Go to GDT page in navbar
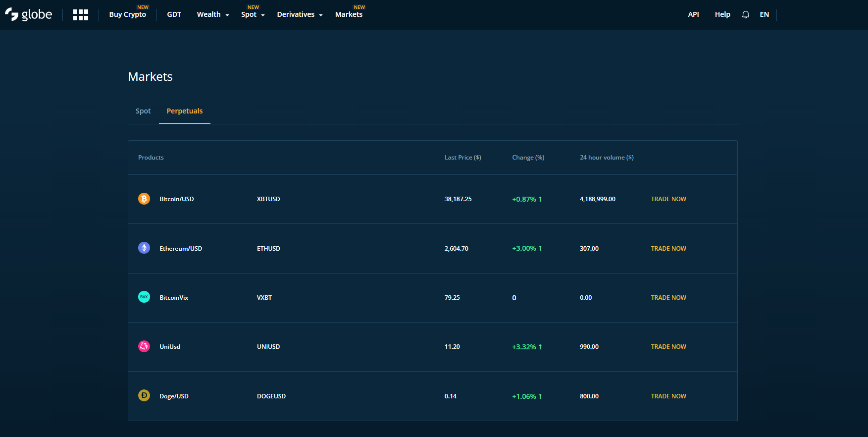The image size is (868, 437). 174,15
